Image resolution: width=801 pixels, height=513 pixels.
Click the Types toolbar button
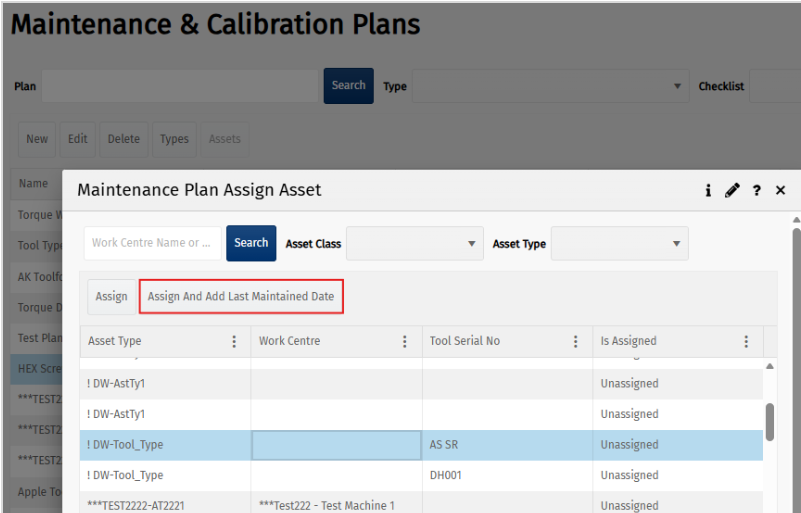(174, 139)
